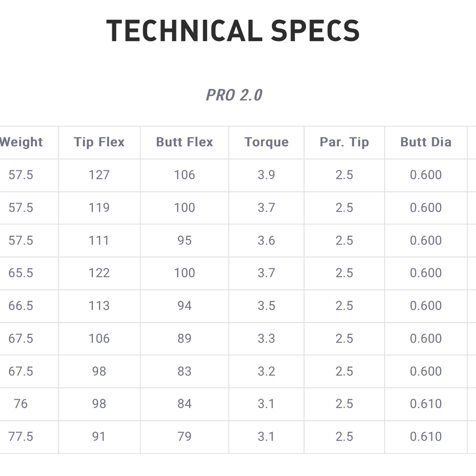Screen dimensions: 476x476
Task: Click the Tip Flex column header
Action: click(99, 142)
